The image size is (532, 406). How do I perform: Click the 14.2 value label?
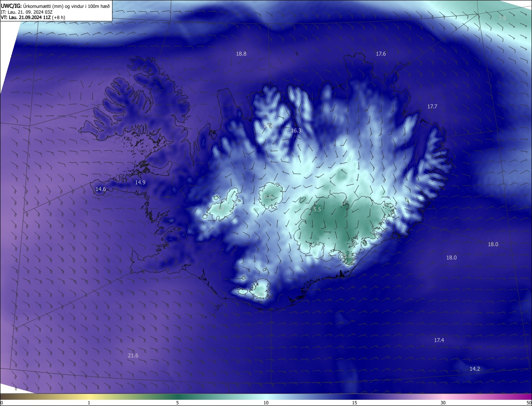pos(475,369)
